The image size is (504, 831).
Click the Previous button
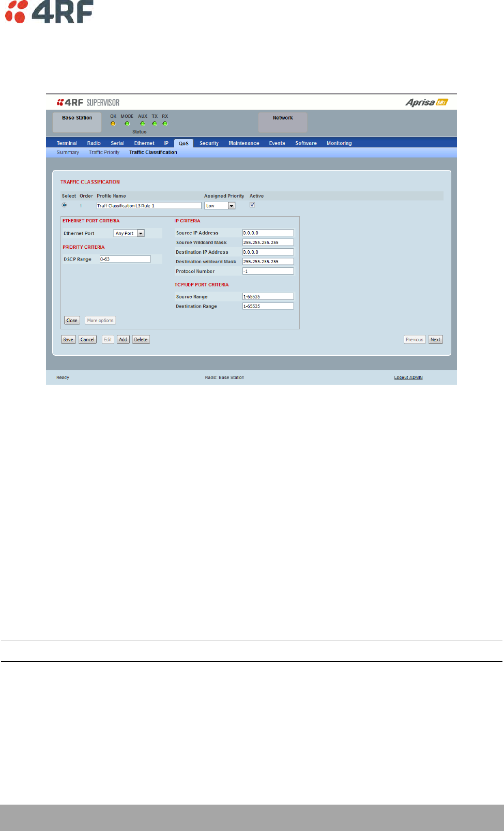[x=415, y=340]
